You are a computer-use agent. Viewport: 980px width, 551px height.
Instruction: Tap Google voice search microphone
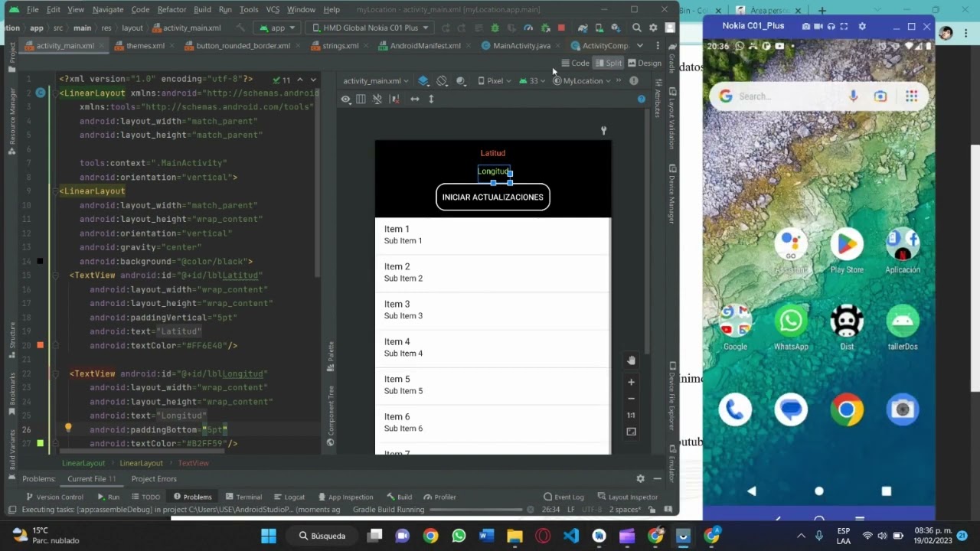(853, 96)
